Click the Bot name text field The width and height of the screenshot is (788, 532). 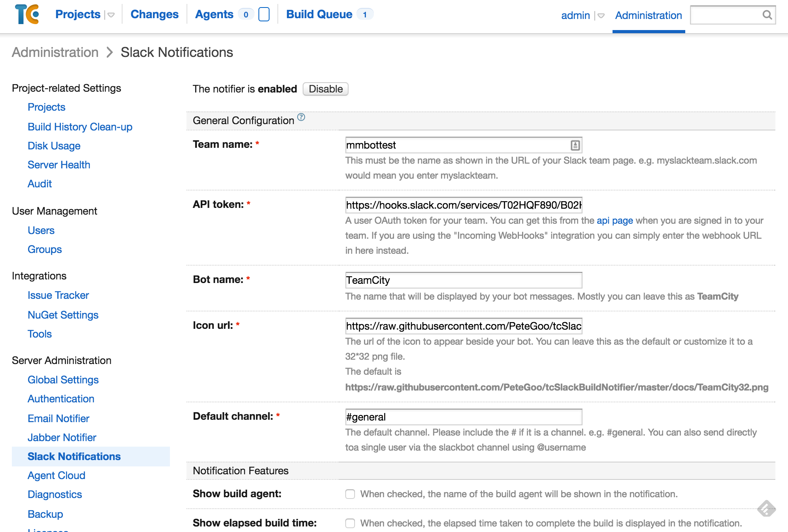click(x=463, y=280)
